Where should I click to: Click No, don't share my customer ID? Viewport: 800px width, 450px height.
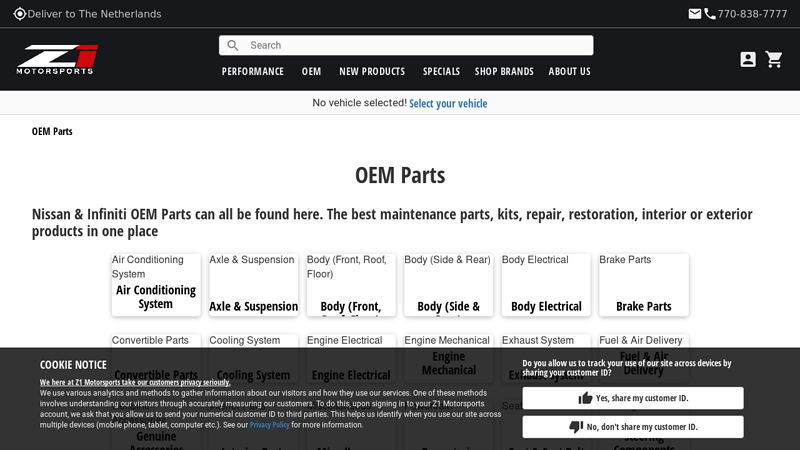click(633, 427)
